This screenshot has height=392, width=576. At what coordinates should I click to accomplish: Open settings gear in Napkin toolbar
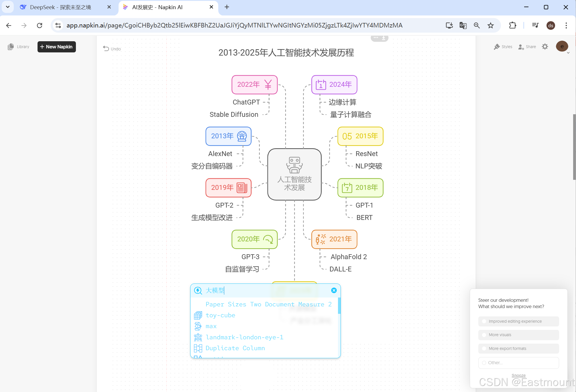pos(545,46)
